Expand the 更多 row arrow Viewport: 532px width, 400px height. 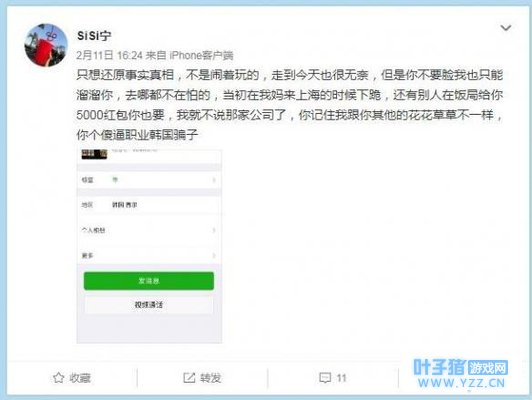[x=214, y=255]
